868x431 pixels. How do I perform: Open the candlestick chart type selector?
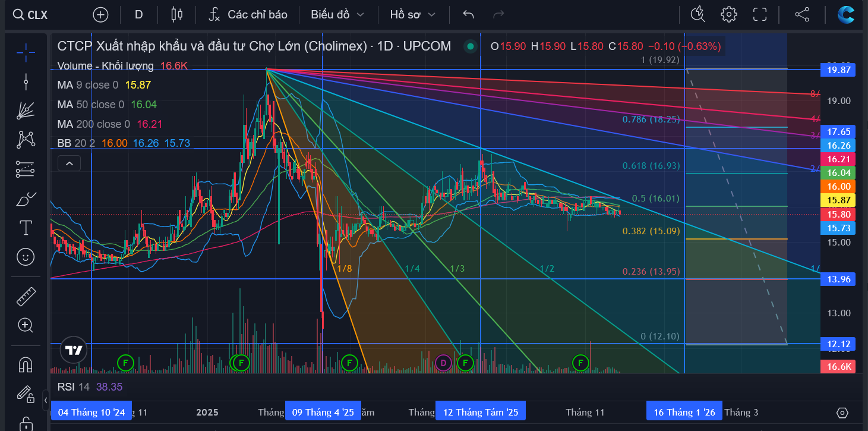pyautogui.click(x=176, y=15)
